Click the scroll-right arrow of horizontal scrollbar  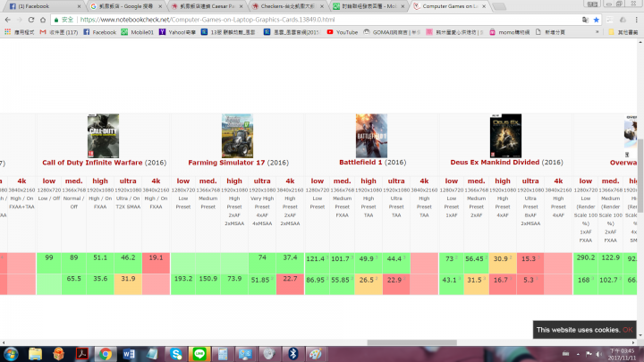point(633,342)
